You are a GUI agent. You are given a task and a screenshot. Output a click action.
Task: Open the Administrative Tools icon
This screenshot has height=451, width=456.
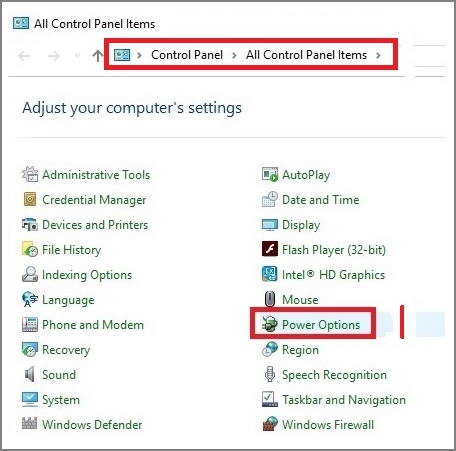pos(30,174)
